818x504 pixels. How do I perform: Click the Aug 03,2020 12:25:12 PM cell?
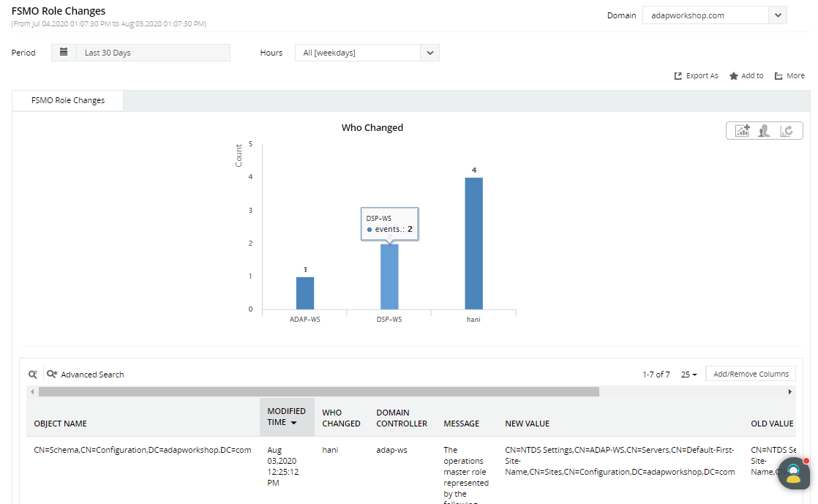point(282,467)
